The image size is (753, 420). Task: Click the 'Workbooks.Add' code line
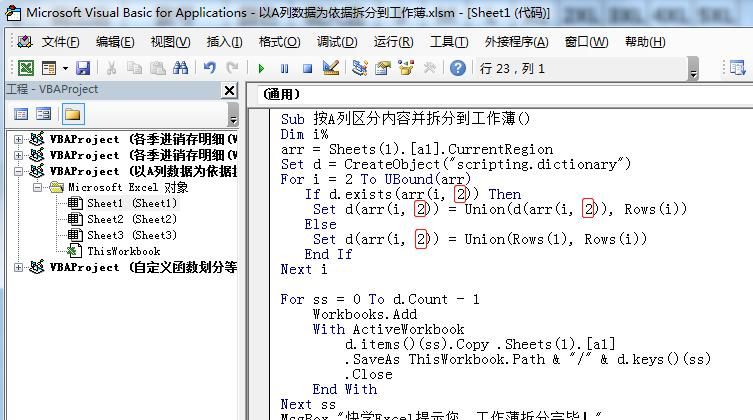click(364, 314)
